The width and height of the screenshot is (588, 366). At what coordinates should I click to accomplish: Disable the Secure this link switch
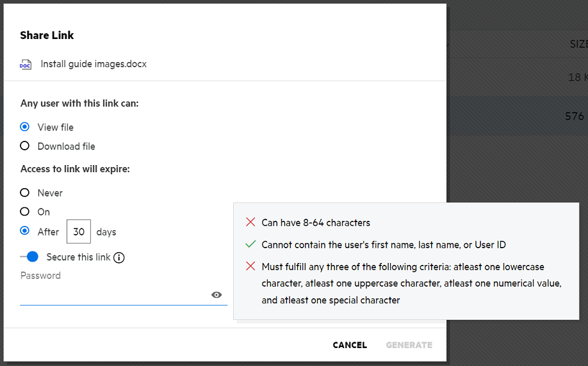coord(30,257)
